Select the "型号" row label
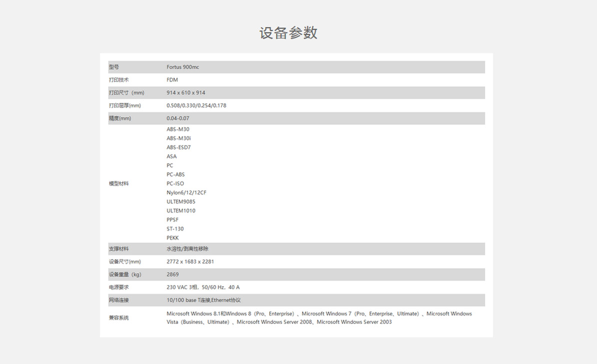This screenshot has height=364, width=597. click(114, 67)
